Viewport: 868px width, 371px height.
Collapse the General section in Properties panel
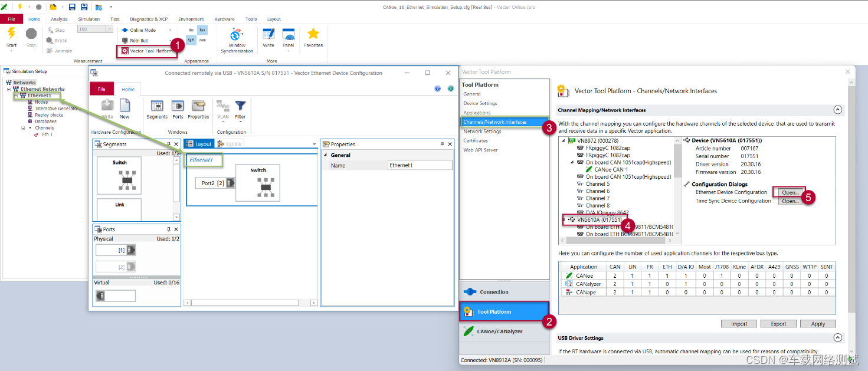click(x=325, y=155)
